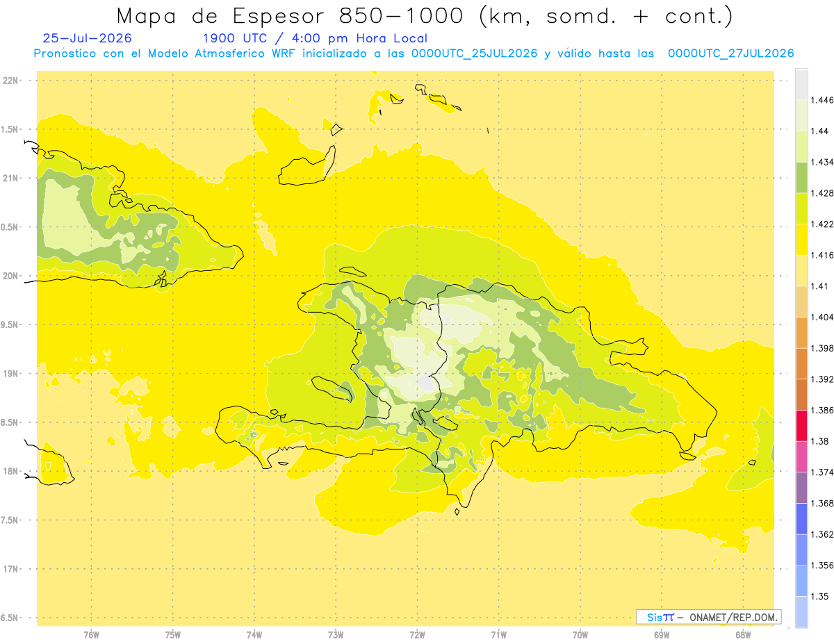Click the legend value '1.428'
Image resolution: width=834 pixels, height=644 pixels.
click(x=822, y=193)
